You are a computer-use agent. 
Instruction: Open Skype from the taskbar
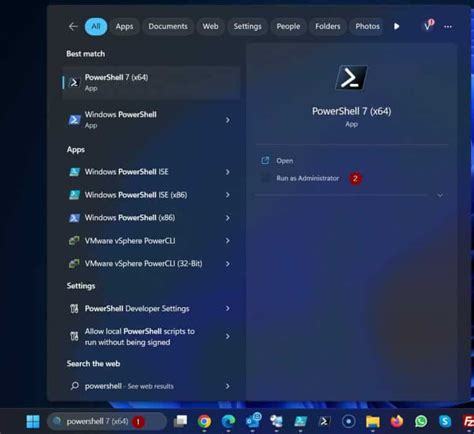(x=445, y=421)
